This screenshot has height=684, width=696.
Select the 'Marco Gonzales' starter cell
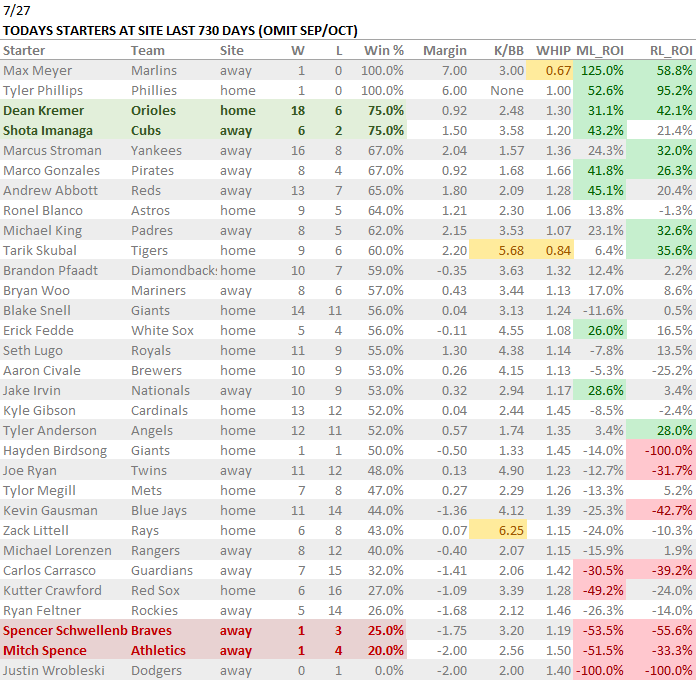tap(51, 170)
